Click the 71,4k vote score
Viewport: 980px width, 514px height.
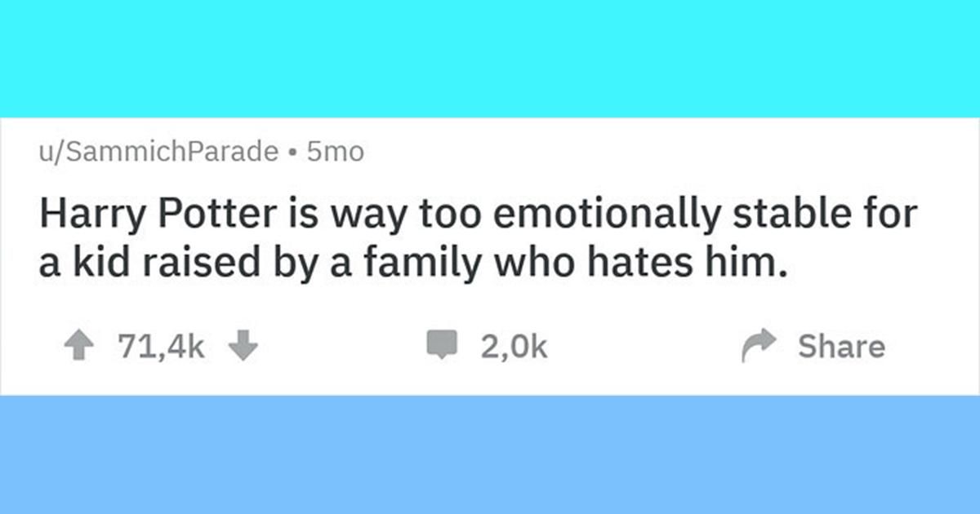[161, 348]
